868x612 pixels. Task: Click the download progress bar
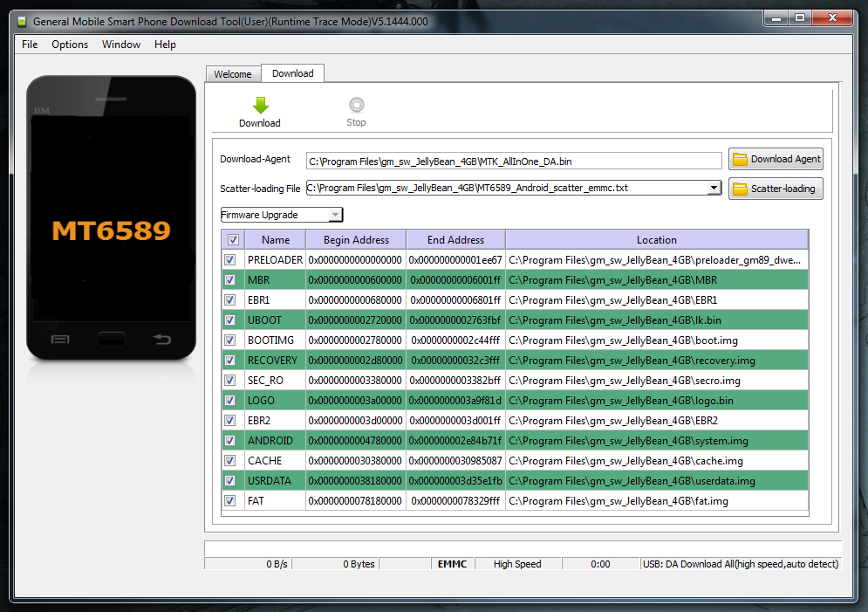click(523, 548)
